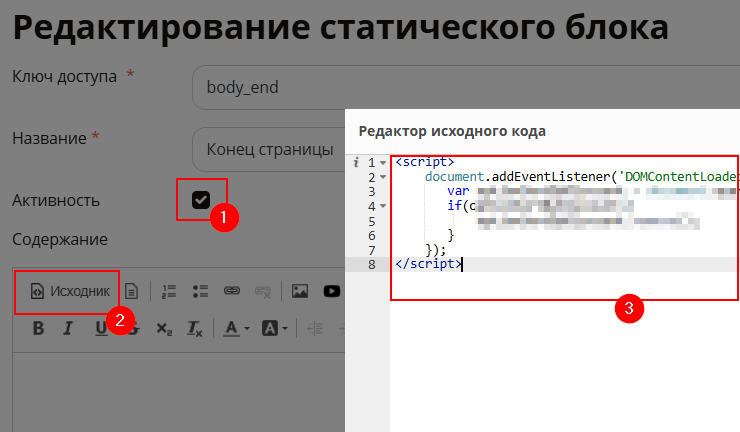
Task: Click the Содержание label
Action: click(x=60, y=239)
